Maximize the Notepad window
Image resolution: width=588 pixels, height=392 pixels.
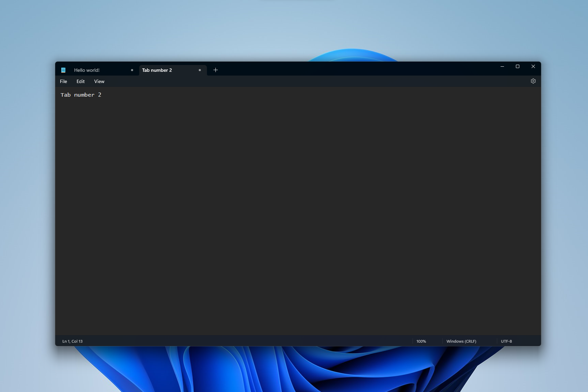click(518, 67)
